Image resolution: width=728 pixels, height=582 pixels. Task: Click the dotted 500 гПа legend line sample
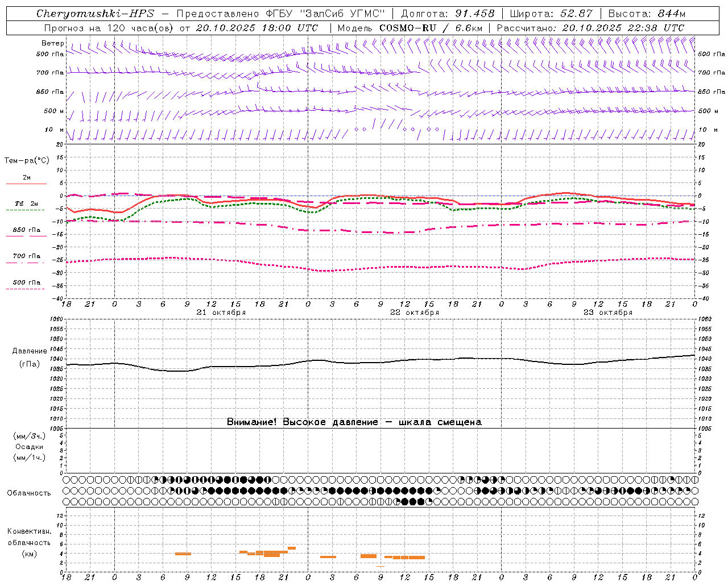click(25, 289)
